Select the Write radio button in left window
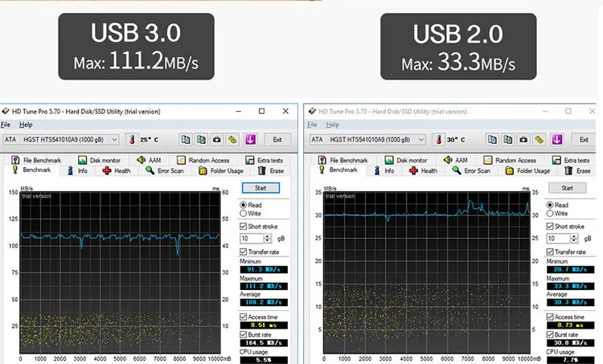This screenshot has width=603, height=364. [244, 214]
